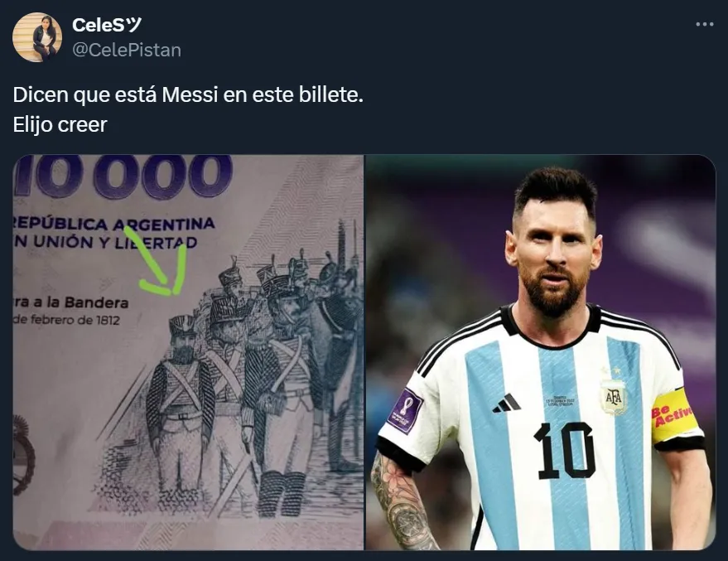Click the 'de febrero de 1812' caption

pyautogui.click(x=66, y=320)
